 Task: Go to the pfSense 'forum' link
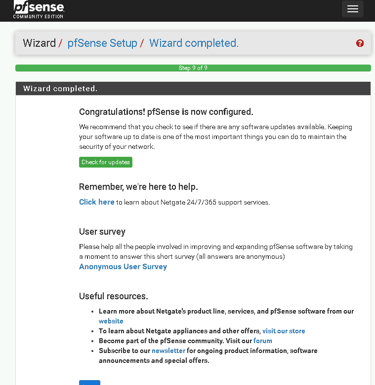(x=263, y=341)
